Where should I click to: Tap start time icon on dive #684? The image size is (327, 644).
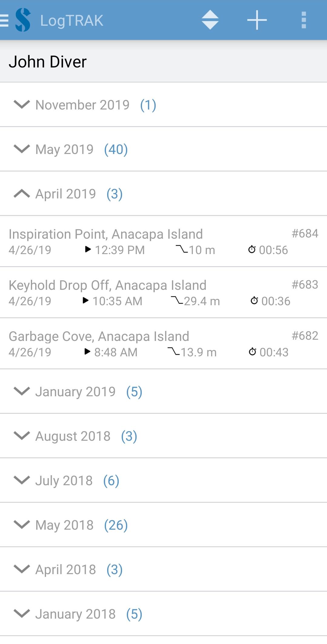(x=88, y=249)
